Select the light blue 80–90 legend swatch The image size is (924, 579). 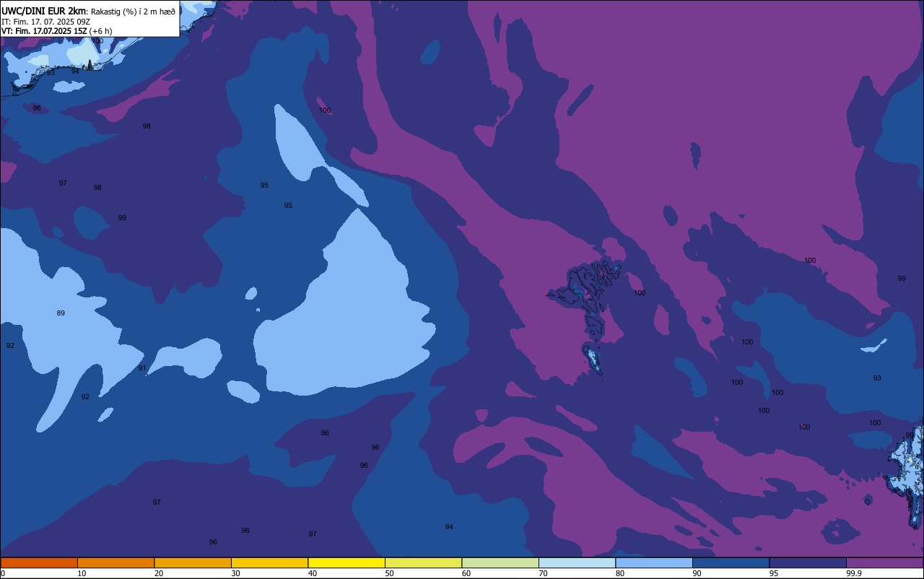pos(654,562)
